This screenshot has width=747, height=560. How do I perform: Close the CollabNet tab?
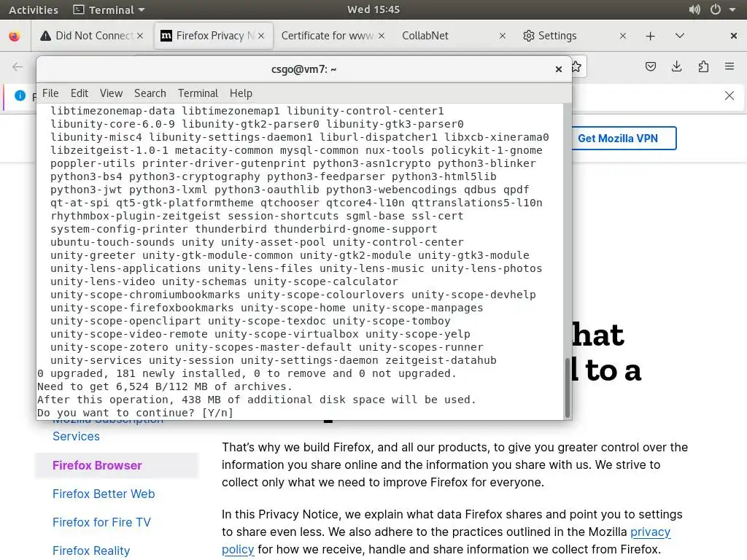502,36
